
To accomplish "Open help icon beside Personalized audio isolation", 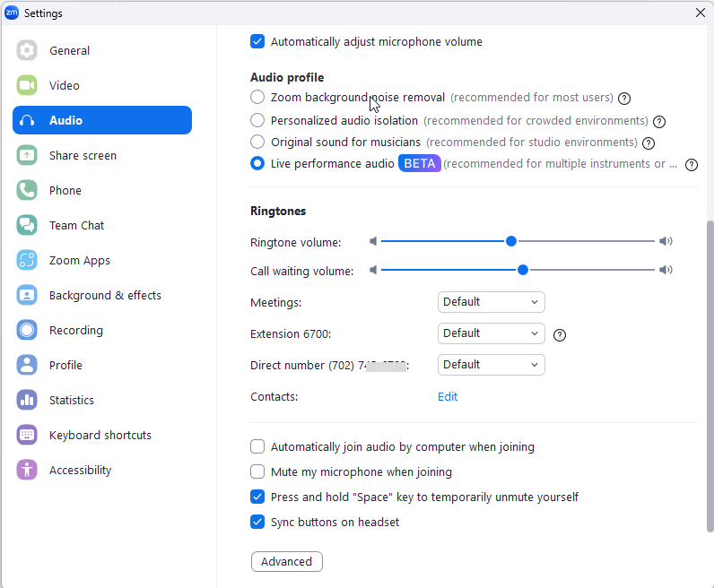I will pyautogui.click(x=659, y=121).
